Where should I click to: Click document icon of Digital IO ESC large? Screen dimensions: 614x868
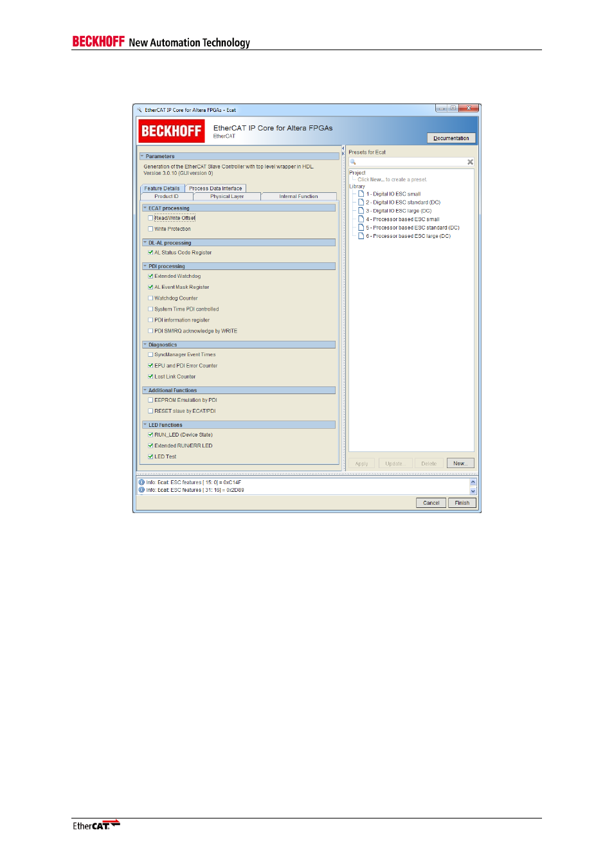(x=361, y=210)
